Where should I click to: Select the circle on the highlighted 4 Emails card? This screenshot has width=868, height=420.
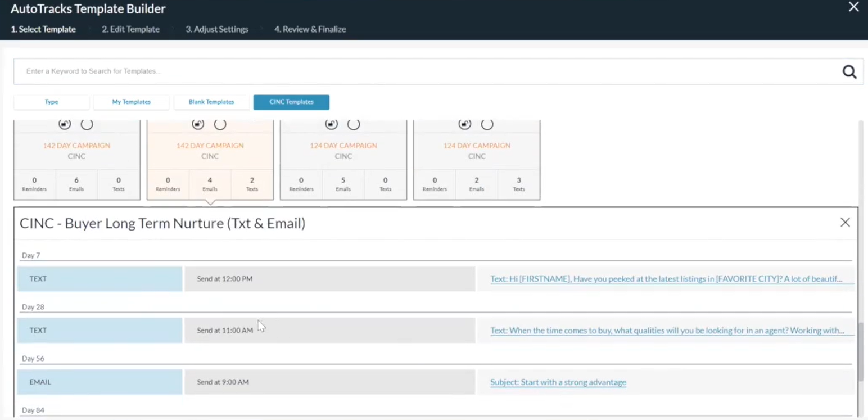click(220, 124)
